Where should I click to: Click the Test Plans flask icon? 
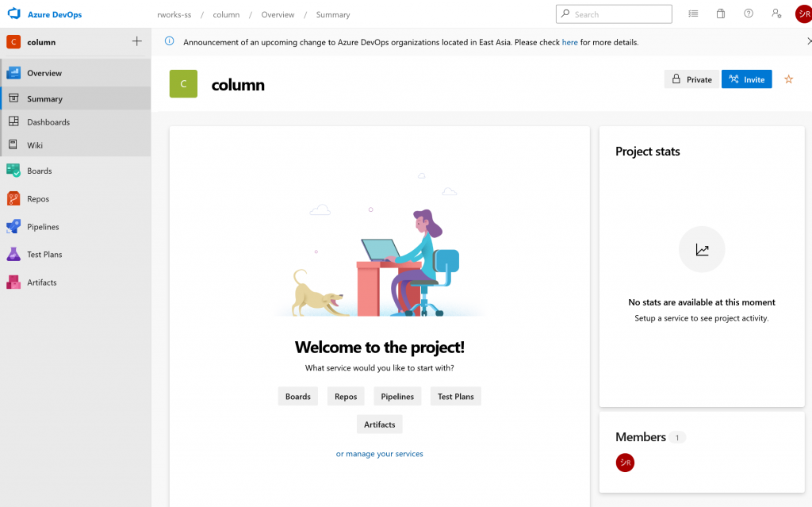[13, 254]
